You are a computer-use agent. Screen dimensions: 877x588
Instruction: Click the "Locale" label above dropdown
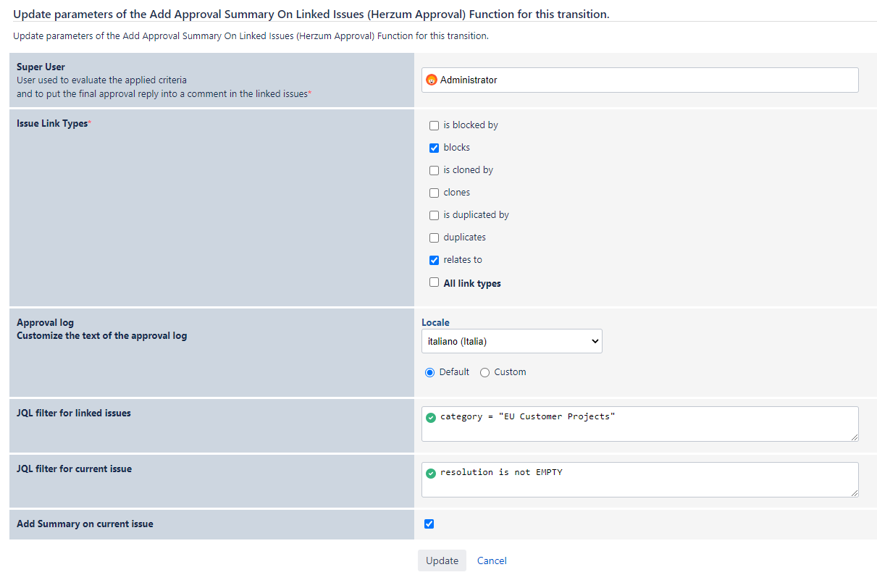coord(435,323)
